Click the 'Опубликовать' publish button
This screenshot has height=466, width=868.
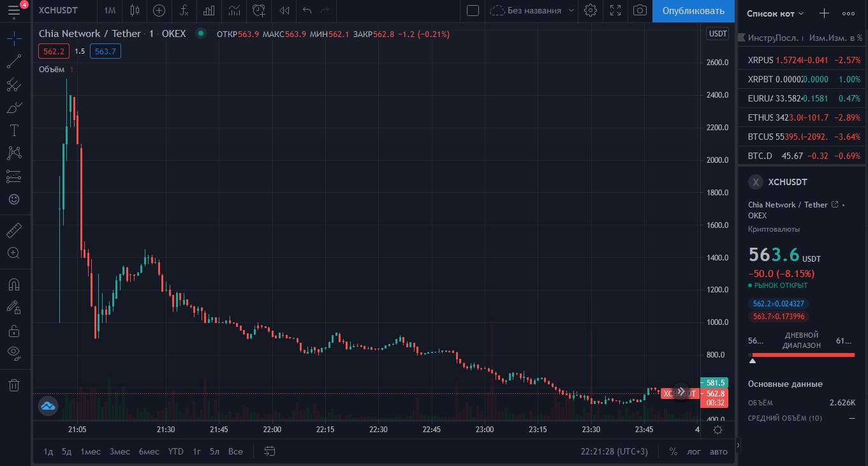pos(693,11)
